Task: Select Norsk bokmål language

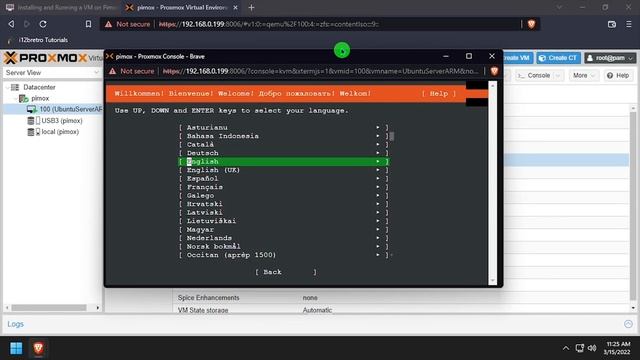Action: 284,247
